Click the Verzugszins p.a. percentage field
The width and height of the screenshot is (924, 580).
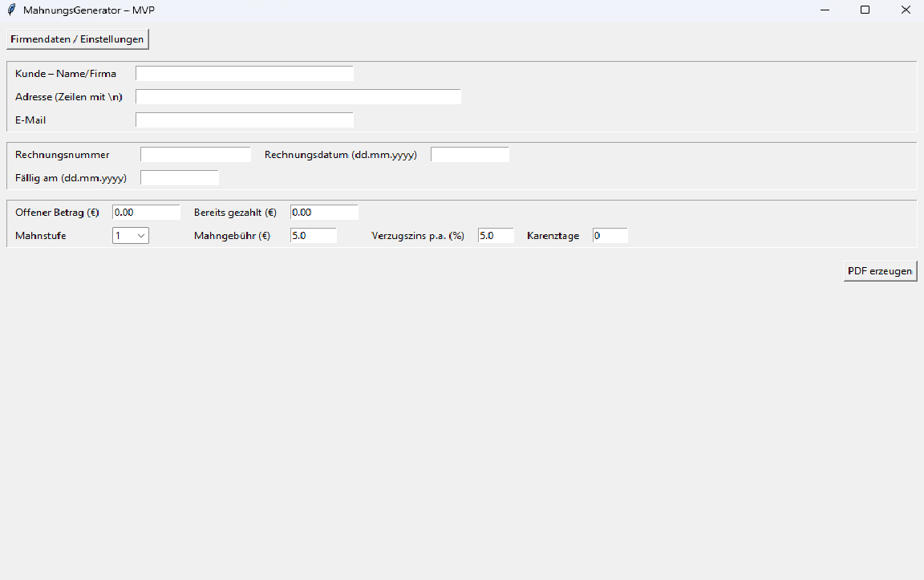coord(495,236)
